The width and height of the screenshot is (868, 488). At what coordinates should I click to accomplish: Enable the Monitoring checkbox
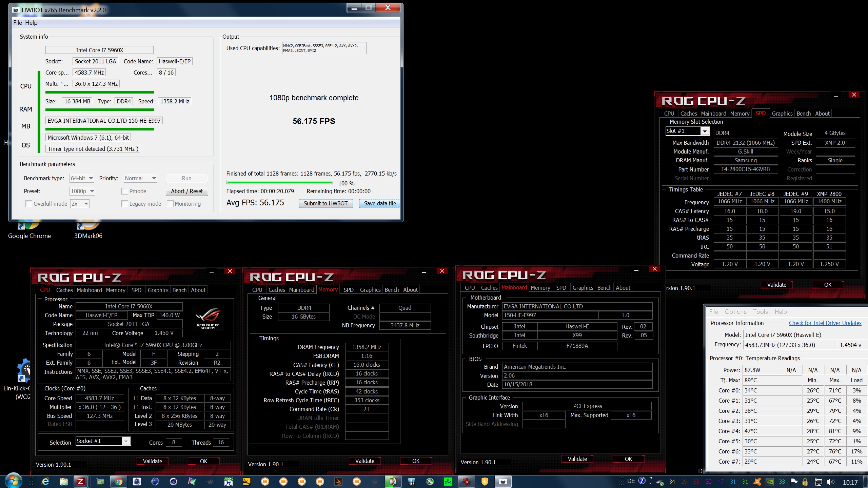pos(170,204)
